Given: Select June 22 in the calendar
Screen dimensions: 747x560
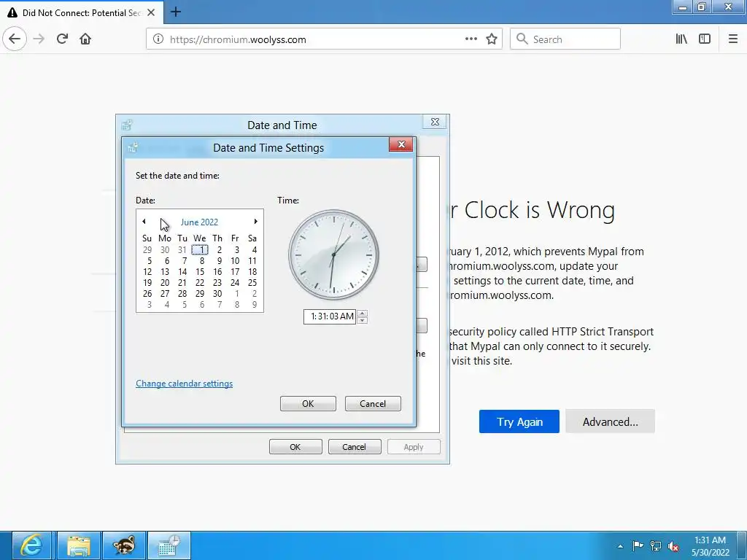Looking at the screenshot, I should click(200, 282).
